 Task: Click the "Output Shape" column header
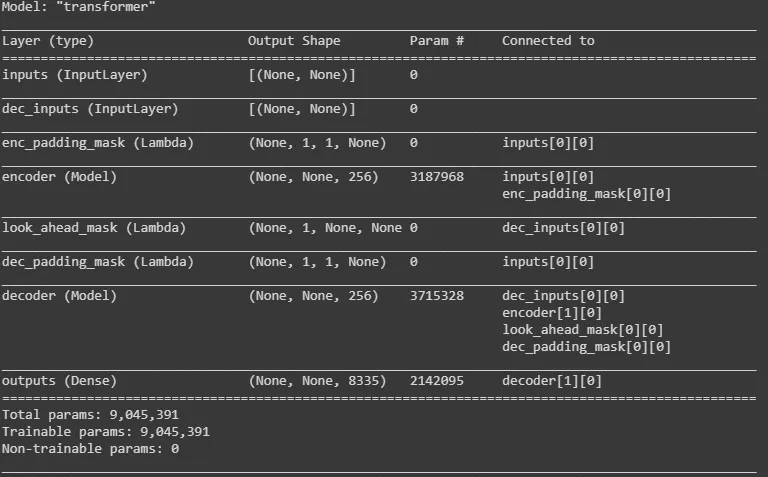click(x=294, y=41)
